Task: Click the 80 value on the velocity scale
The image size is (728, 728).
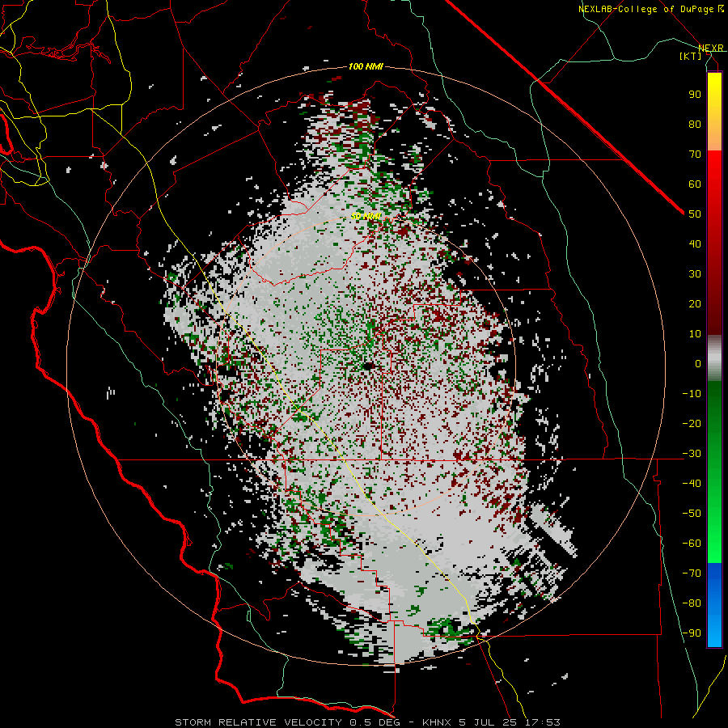Action: [x=695, y=125]
